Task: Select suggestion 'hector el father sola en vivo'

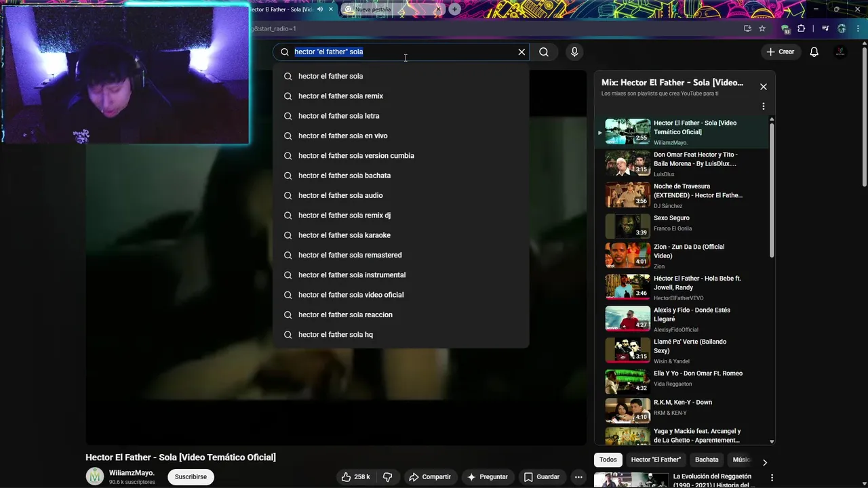Action: 401,136
